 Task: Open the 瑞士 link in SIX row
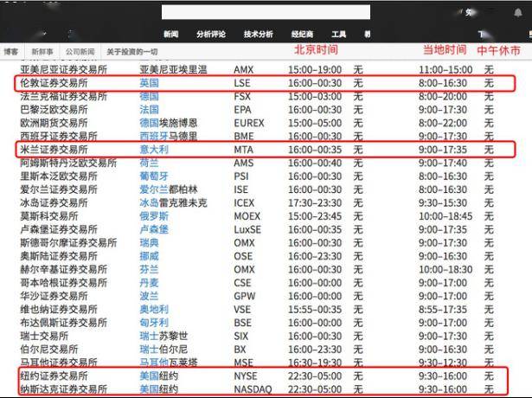[x=150, y=336]
